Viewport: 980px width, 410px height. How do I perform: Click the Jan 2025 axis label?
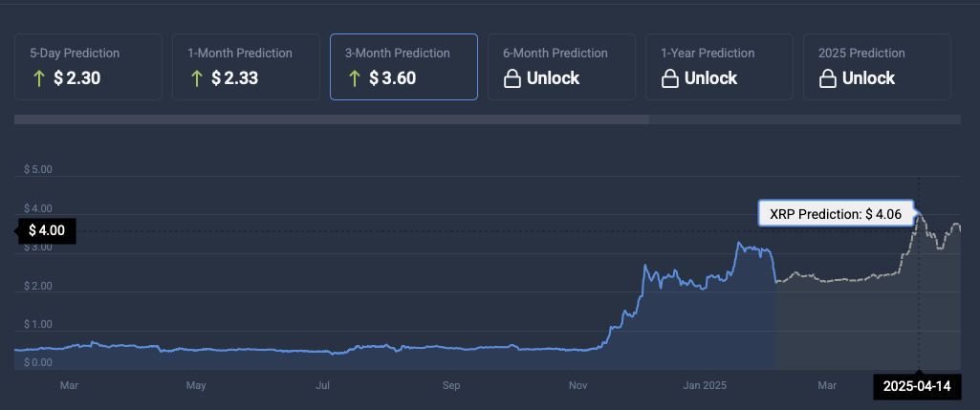pos(705,385)
